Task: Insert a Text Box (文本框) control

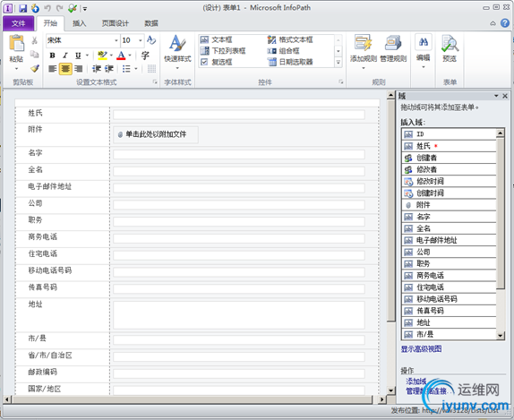Action: coord(217,40)
